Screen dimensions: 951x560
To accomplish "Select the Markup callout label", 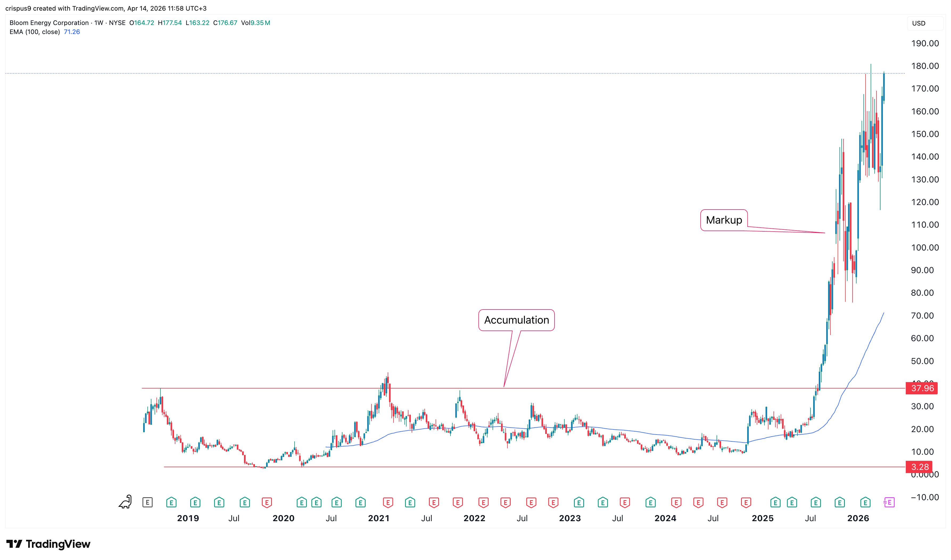I will 724,220.
